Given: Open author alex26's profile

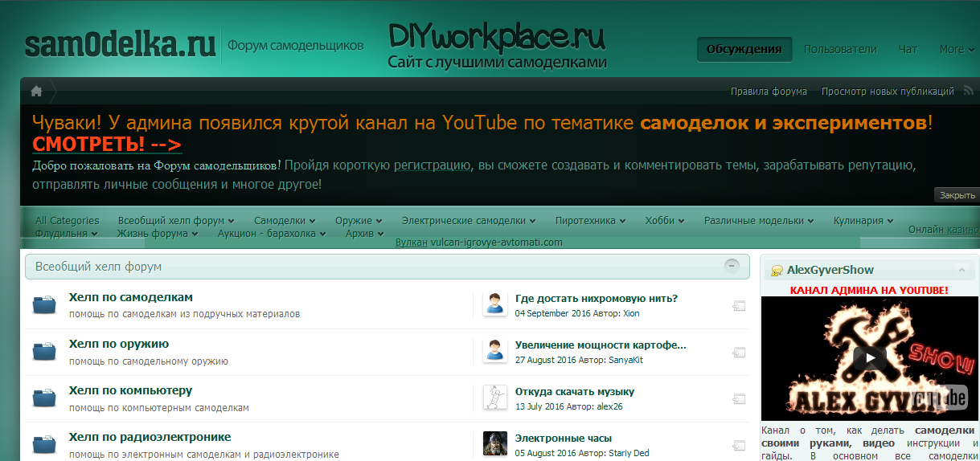Looking at the screenshot, I should pyautogui.click(x=609, y=406).
